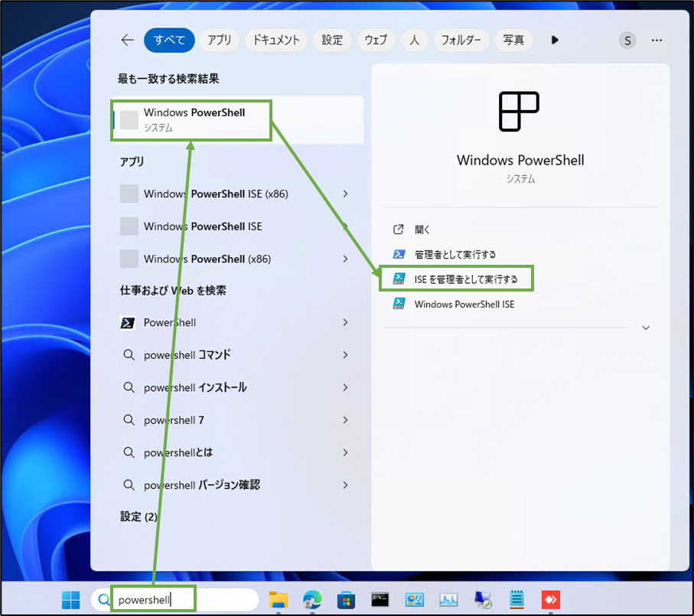Open the Windows Start button

(71, 600)
